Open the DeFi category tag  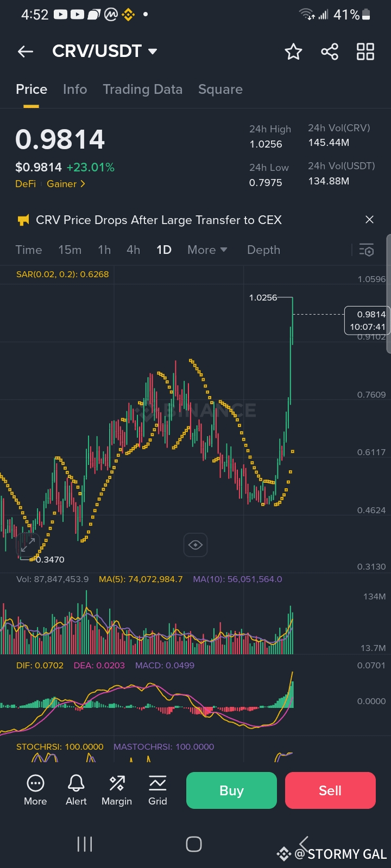[26, 184]
